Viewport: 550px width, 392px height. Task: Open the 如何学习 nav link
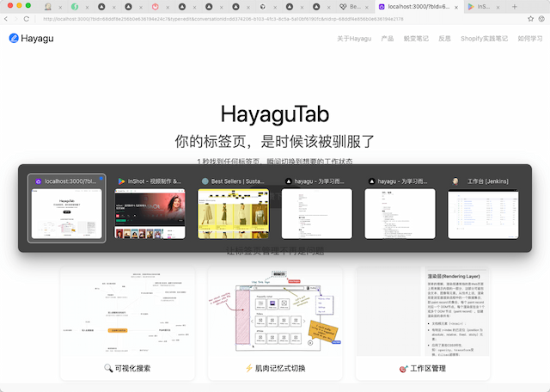click(x=530, y=39)
